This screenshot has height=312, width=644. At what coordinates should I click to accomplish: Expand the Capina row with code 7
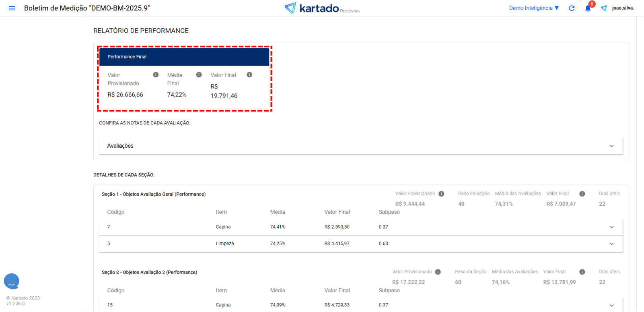pyautogui.click(x=611, y=227)
